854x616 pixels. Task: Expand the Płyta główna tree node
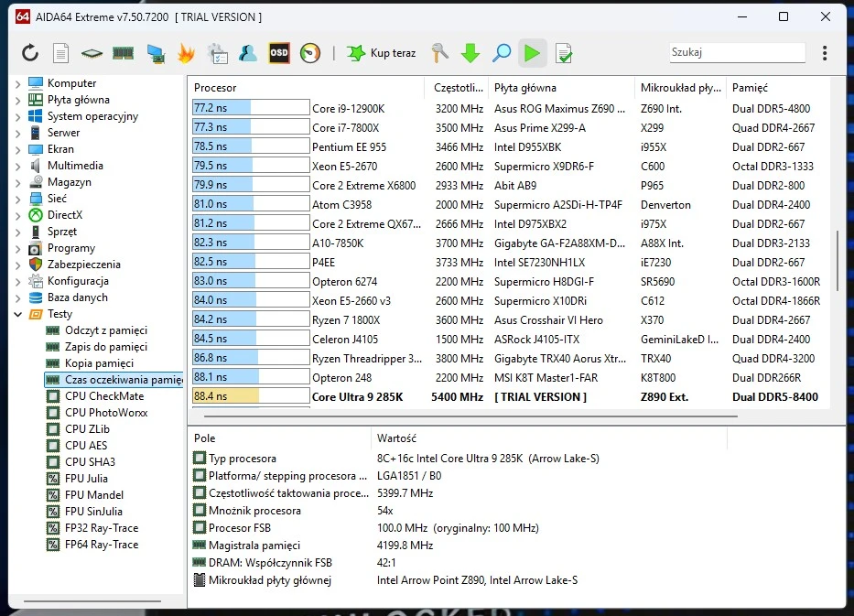18,100
